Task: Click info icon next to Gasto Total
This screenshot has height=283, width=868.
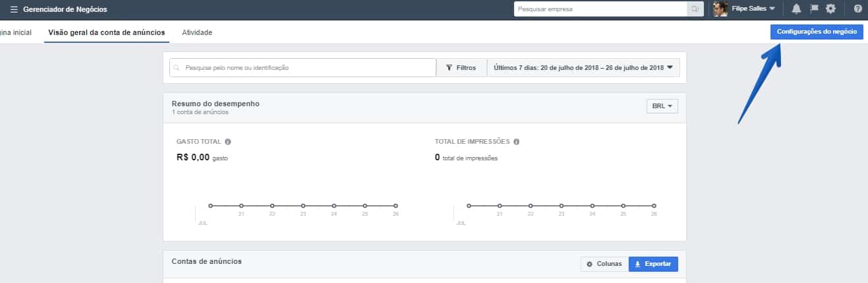Action: coord(228,142)
